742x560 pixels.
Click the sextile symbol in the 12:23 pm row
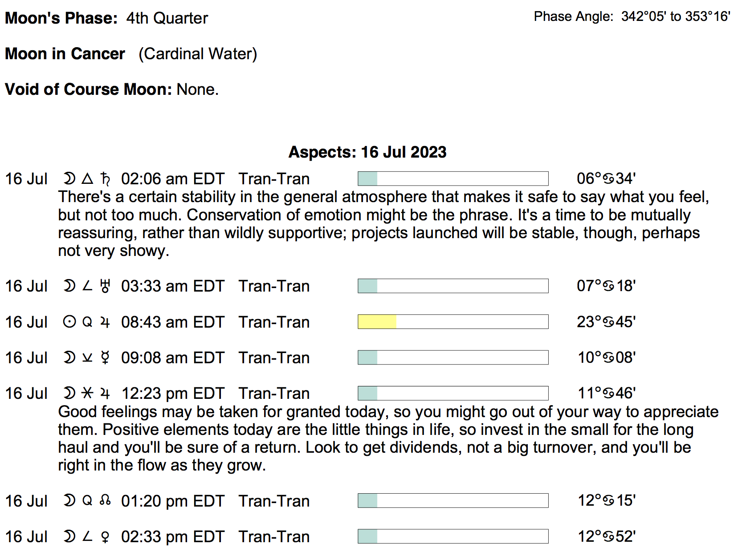coord(87,394)
